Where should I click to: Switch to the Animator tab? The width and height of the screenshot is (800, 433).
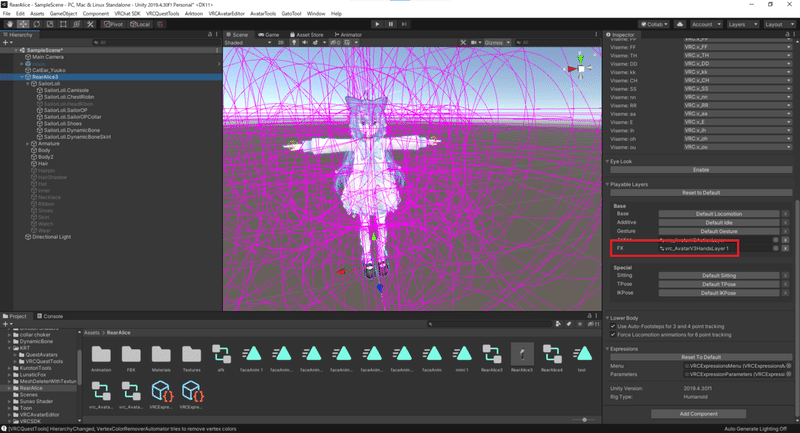coord(348,35)
